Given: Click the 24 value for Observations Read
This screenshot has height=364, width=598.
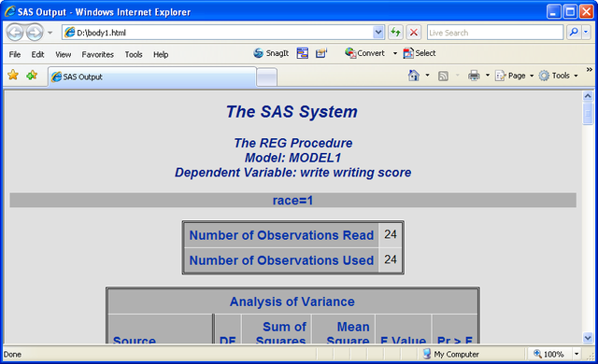Looking at the screenshot, I should [x=391, y=234].
